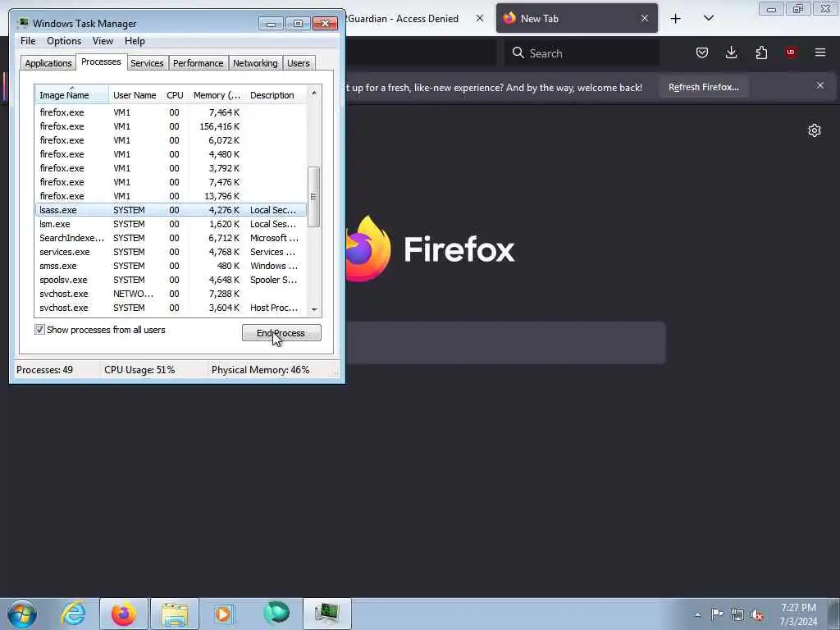840x630 pixels.
Task: Click the New Tab page search box
Action: pyautogui.click(x=505, y=343)
